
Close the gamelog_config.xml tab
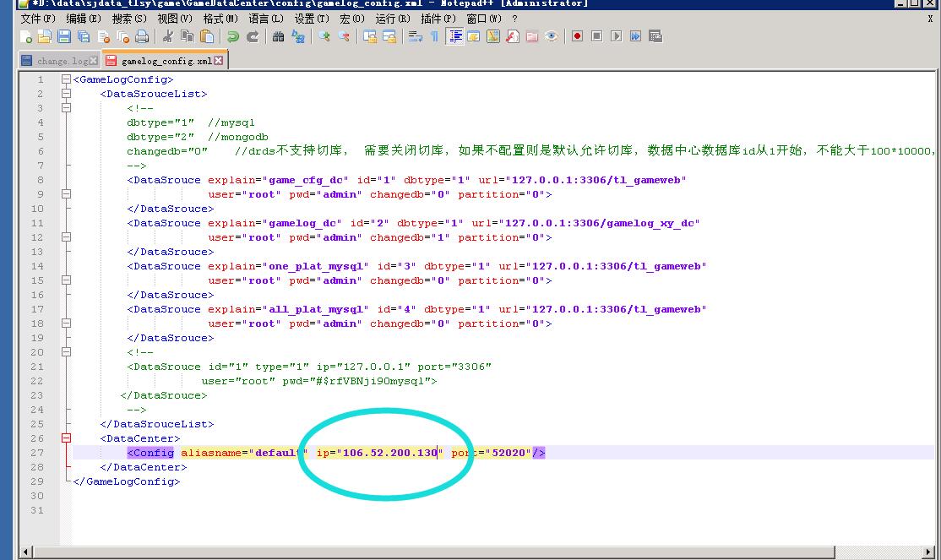coord(219,61)
